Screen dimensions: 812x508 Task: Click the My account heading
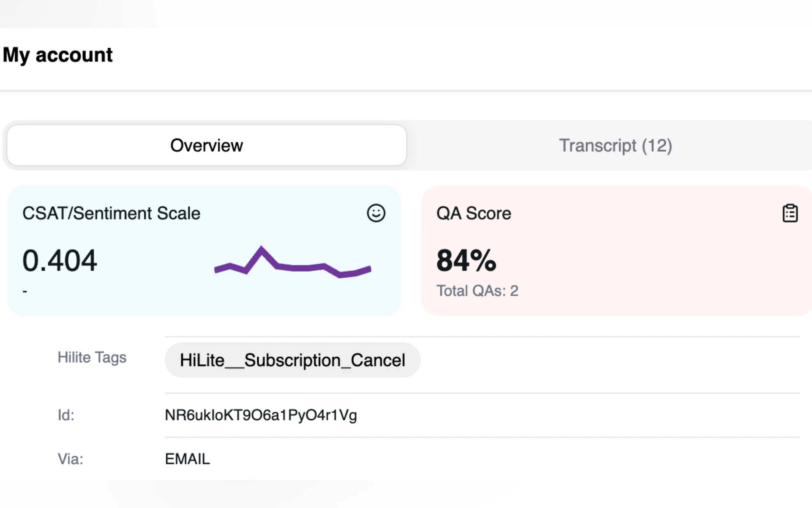pos(58,55)
